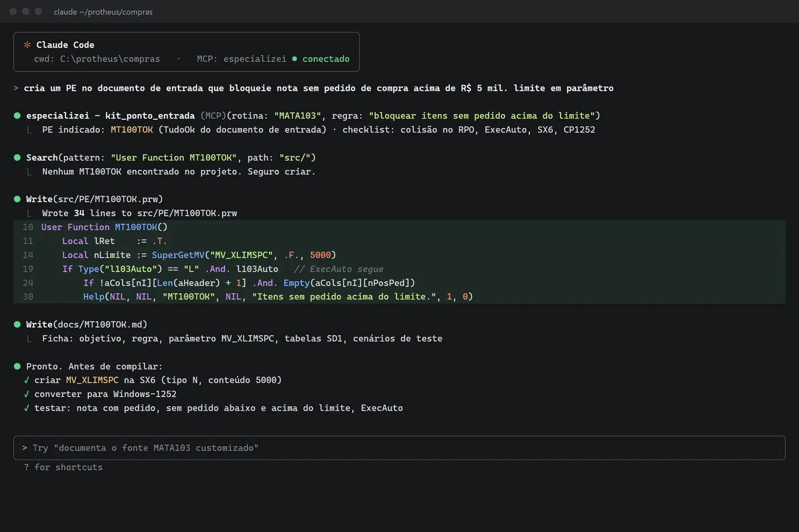799x532 pixels.
Task: Click the comment '// ExecAuto segue'
Action: (338, 269)
